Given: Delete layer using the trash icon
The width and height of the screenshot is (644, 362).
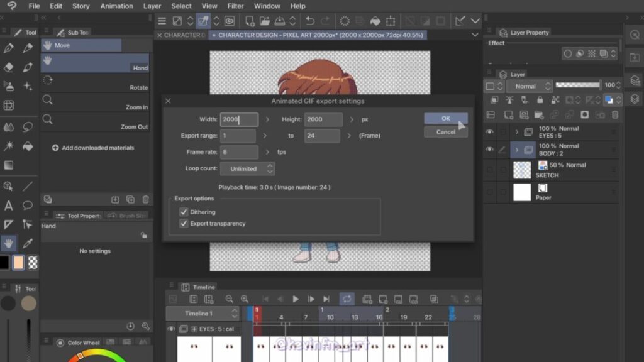Looking at the screenshot, I should click(615, 115).
